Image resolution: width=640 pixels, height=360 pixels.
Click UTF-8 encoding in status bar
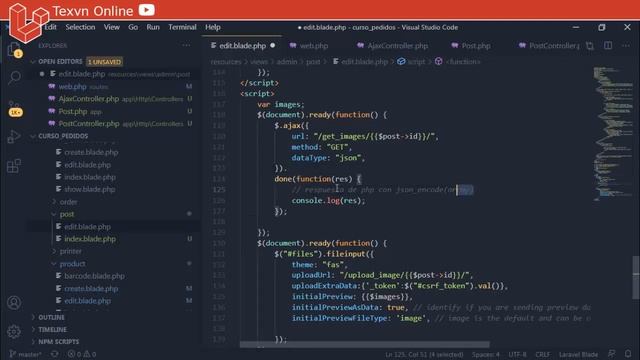point(517,354)
